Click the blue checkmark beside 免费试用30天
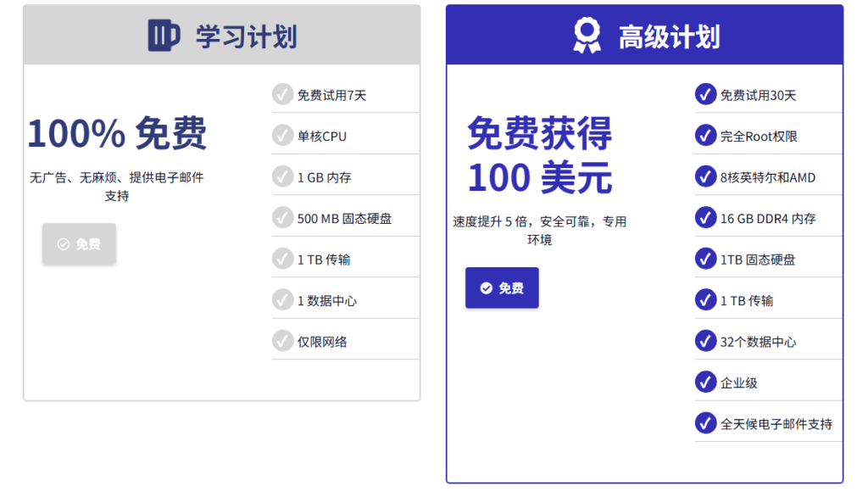Viewport: 868px width, 497px height. 705,94
